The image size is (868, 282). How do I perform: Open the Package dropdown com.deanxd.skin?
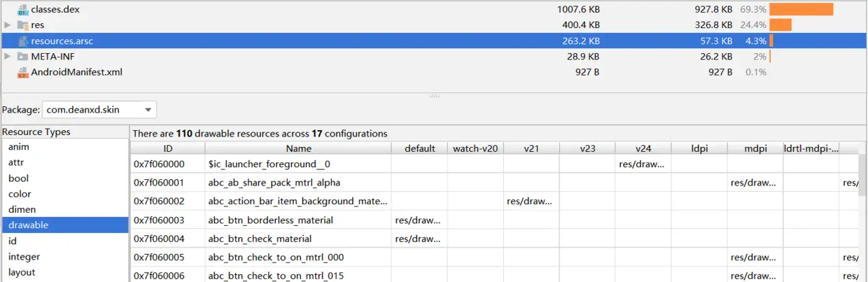99,110
